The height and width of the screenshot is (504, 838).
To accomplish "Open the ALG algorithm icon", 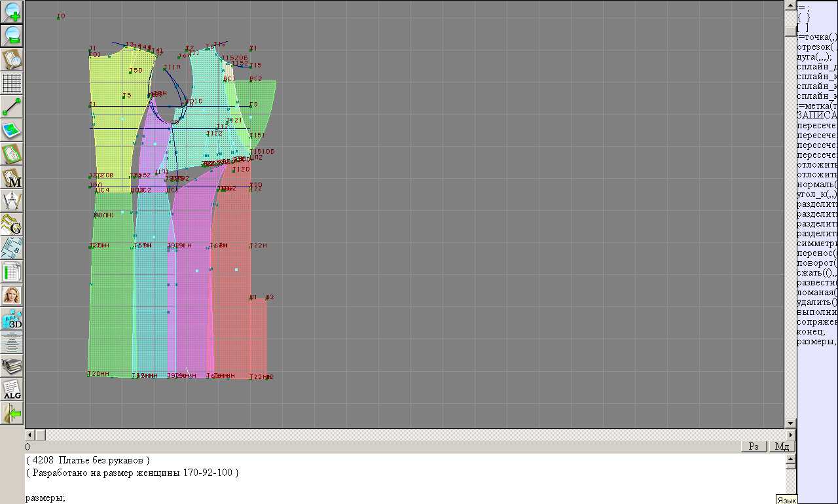I will (12, 389).
